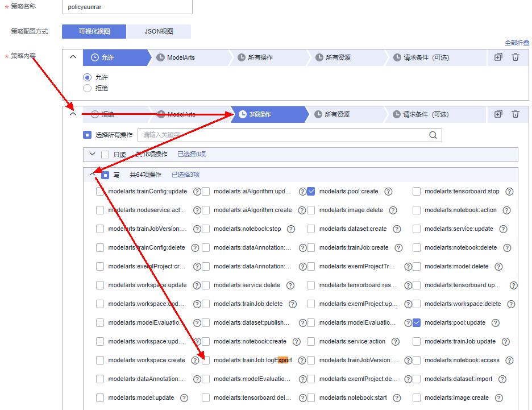
Task: Open 3项操作 step in second statement
Action: click(x=269, y=114)
